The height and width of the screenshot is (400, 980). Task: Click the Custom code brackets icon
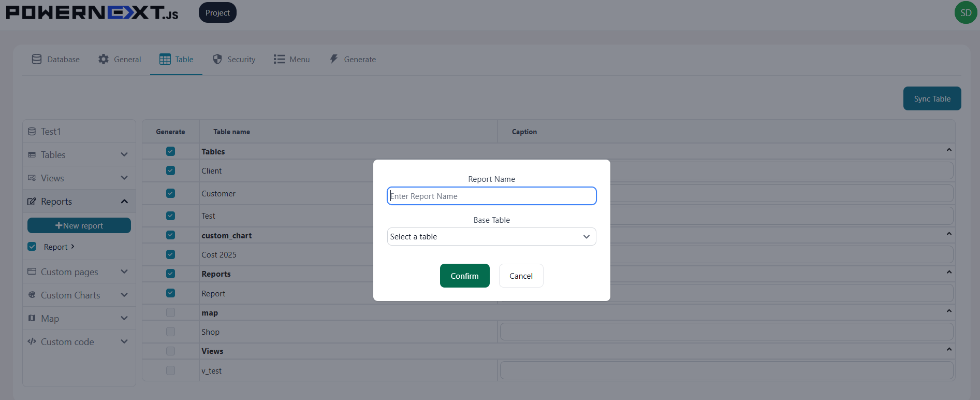32,341
